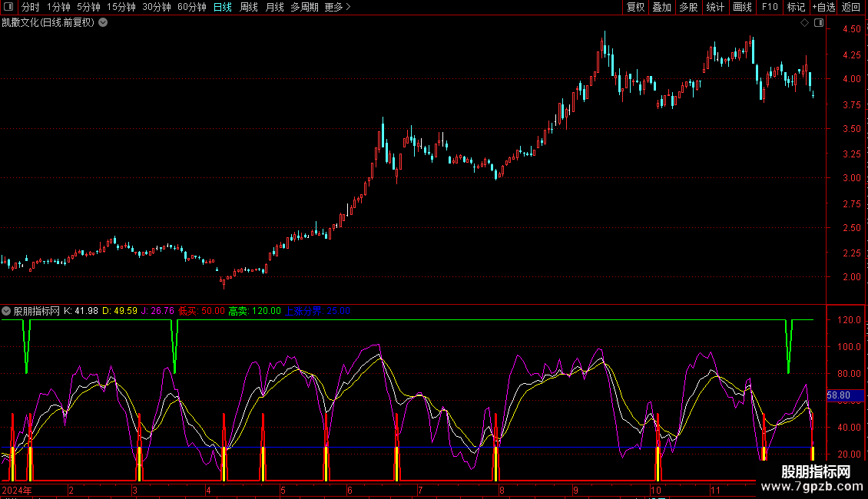
Task: Toggle the left sidebar panel icon
Action: click(8, 7)
